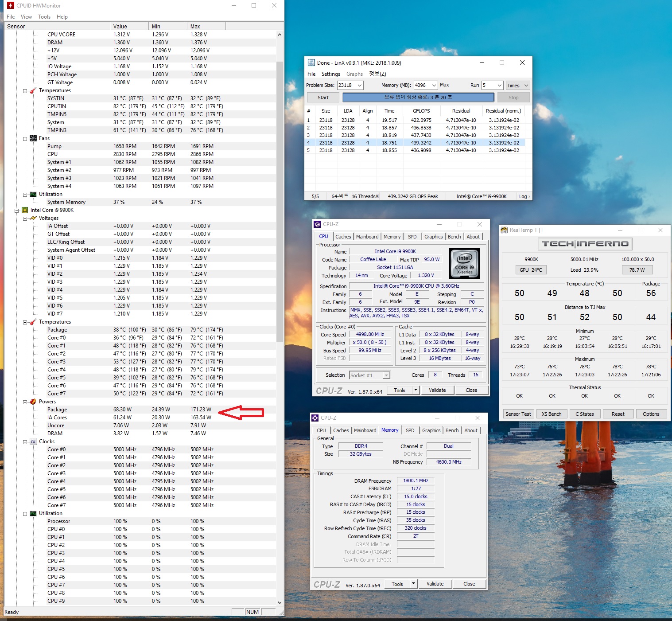Image resolution: width=672 pixels, height=621 pixels.
Task: Click the icon for Utilization above System Memory
Action: pyautogui.click(x=33, y=194)
